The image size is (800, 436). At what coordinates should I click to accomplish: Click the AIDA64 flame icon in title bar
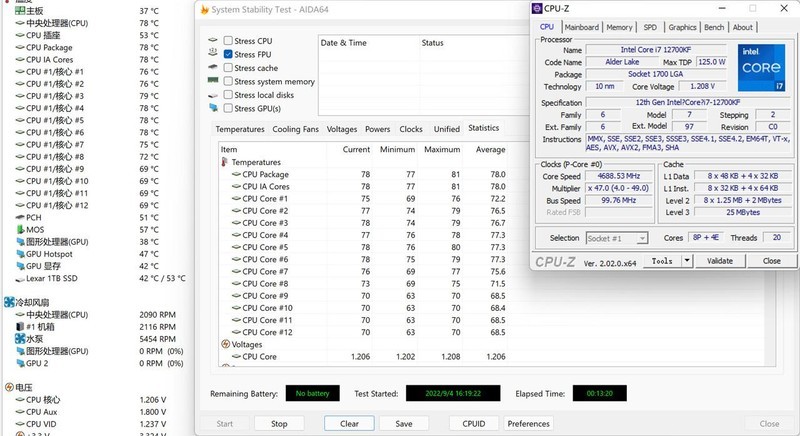coord(205,10)
